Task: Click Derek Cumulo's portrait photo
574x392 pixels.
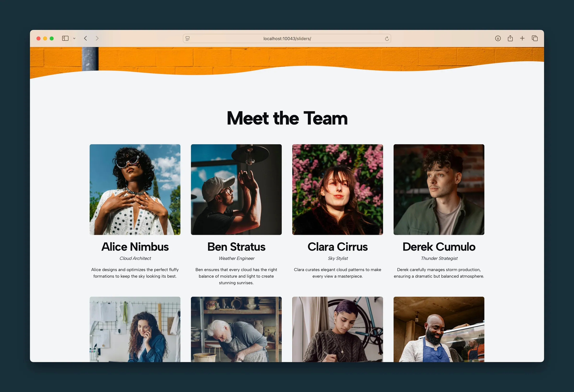Action: point(439,189)
